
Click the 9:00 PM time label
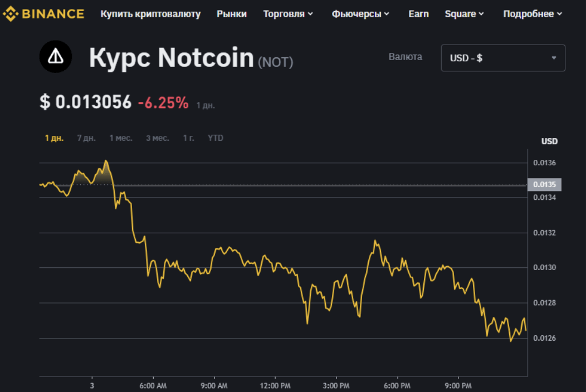tap(458, 386)
